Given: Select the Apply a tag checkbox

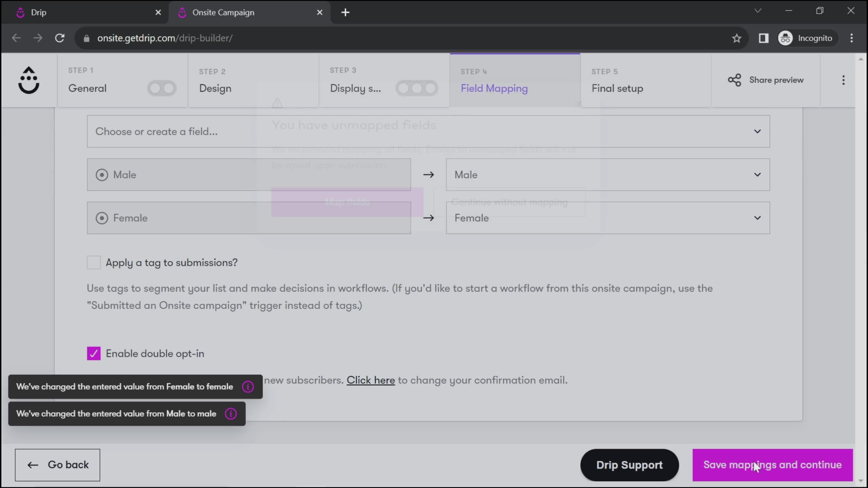Looking at the screenshot, I should [94, 262].
